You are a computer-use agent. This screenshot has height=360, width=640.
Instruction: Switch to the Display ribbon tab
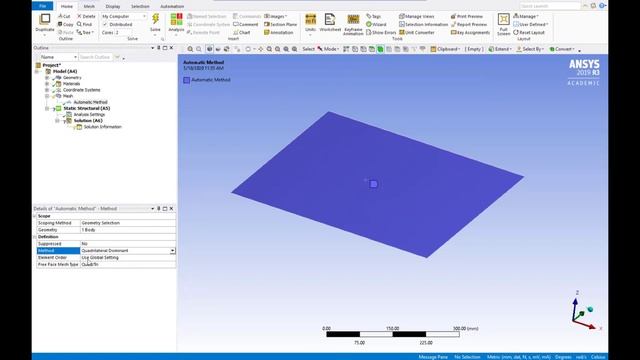click(x=113, y=7)
